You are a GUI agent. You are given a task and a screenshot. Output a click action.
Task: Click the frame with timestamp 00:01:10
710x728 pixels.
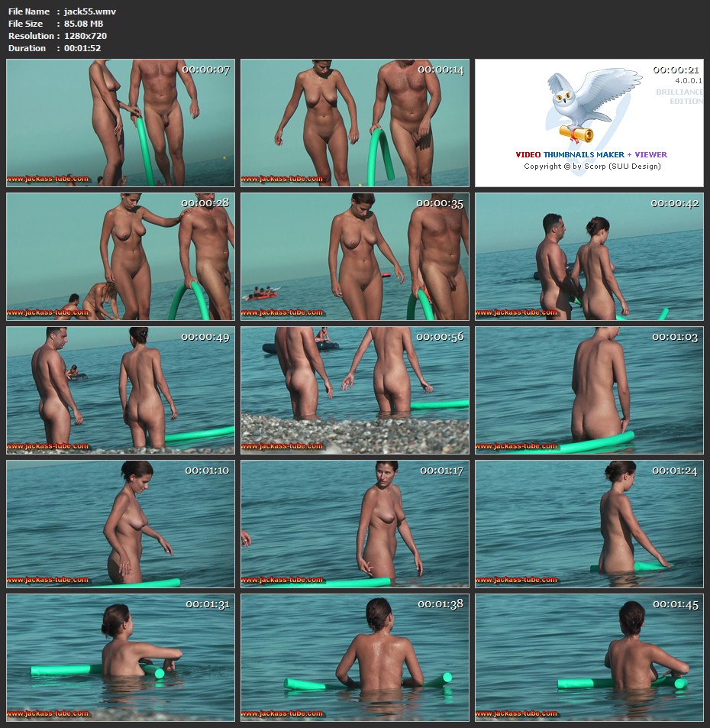(x=121, y=524)
